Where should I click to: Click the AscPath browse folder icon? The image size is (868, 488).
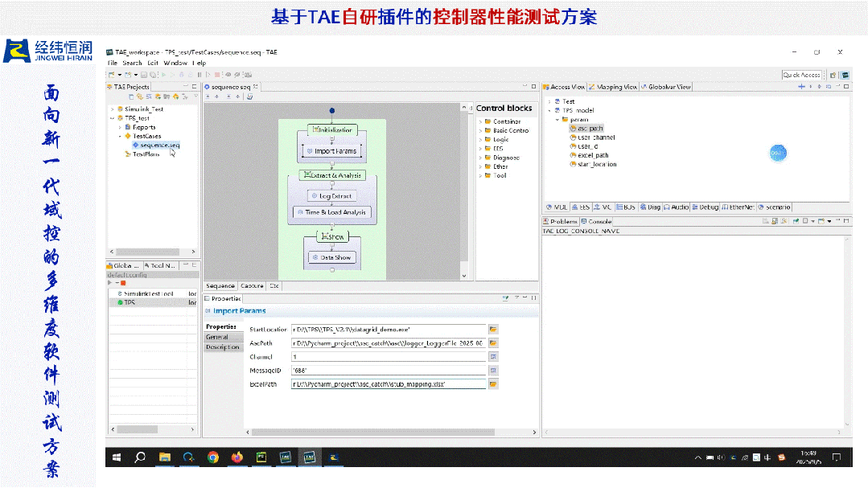click(x=493, y=343)
